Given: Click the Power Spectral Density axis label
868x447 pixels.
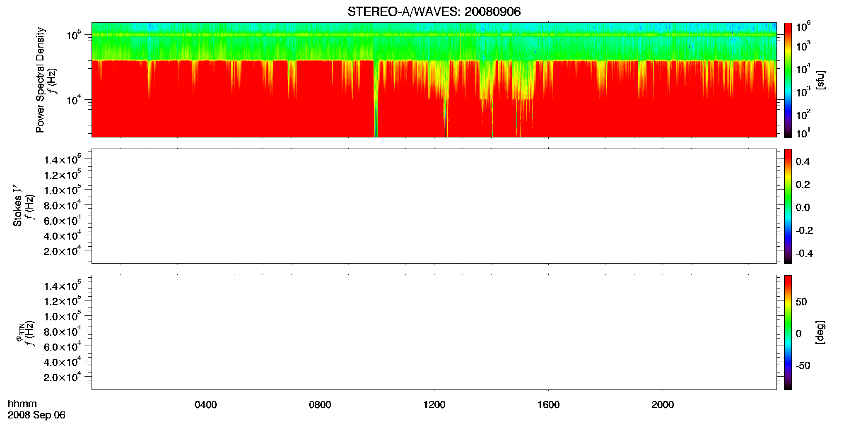Looking at the screenshot, I should [40, 80].
